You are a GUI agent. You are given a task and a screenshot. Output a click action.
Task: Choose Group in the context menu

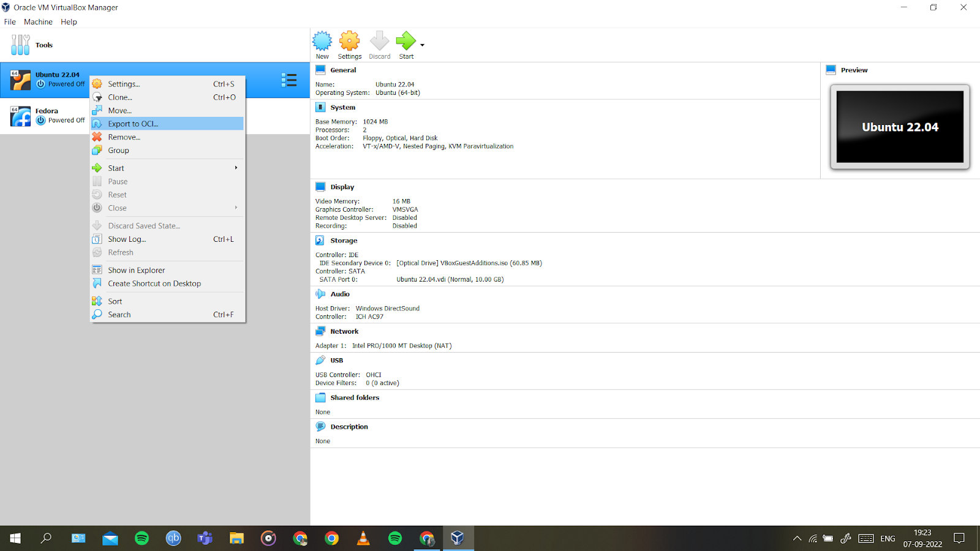click(167, 151)
